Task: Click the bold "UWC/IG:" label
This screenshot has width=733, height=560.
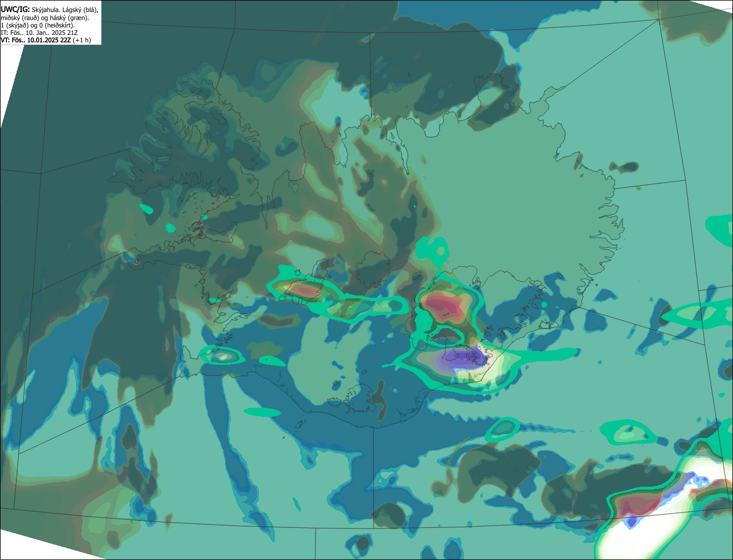Action: 15,10
